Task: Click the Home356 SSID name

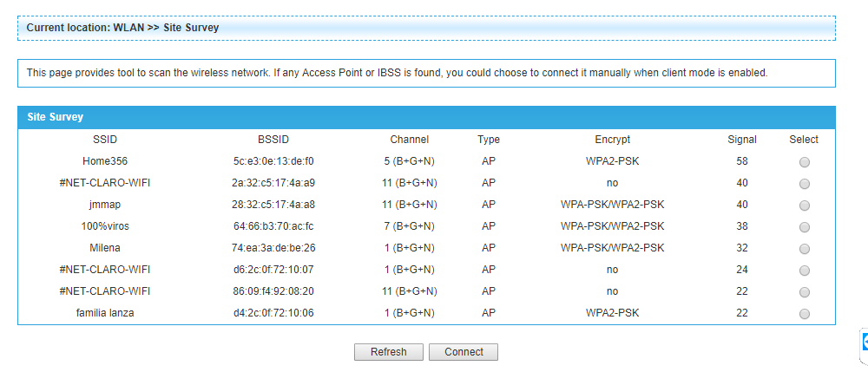Action: [105, 161]
